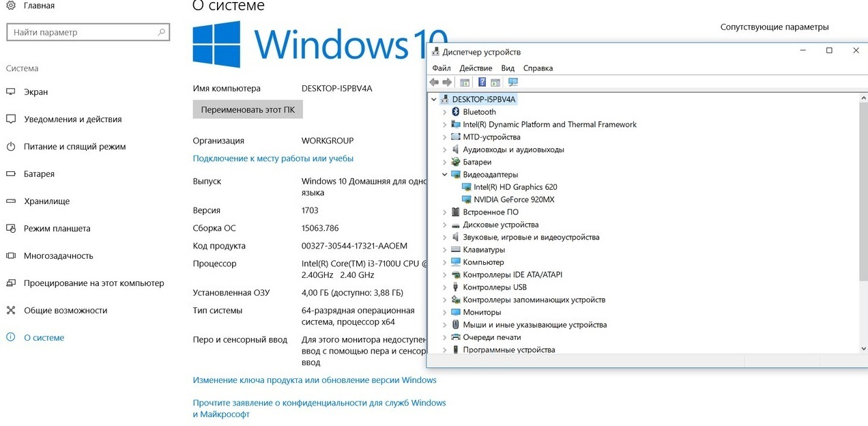Open the Справка menu
The height and width of the screenshot is (426, 868).
point(538,68)
